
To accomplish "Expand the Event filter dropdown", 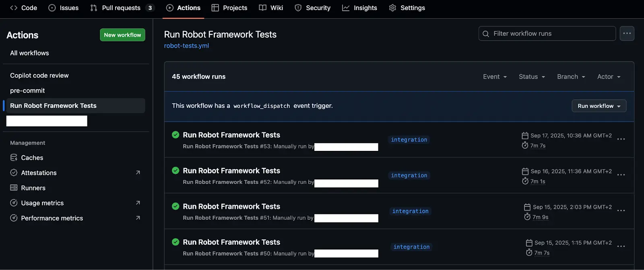I will tap(495, 77).
